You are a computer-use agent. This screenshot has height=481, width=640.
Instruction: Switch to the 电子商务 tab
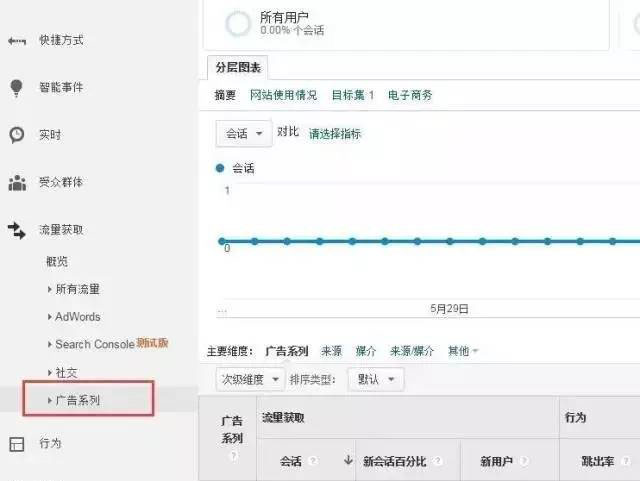pyautogui.click(x=410, y=96)
